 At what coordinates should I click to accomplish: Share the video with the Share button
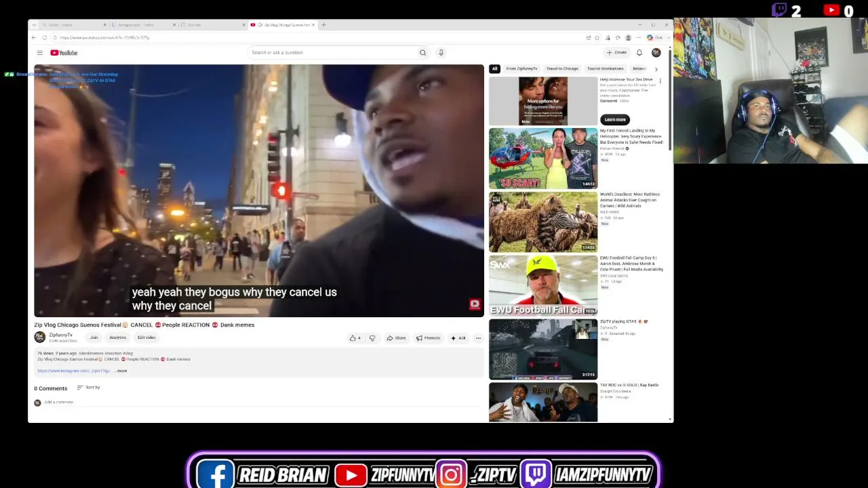pos(396,338)
